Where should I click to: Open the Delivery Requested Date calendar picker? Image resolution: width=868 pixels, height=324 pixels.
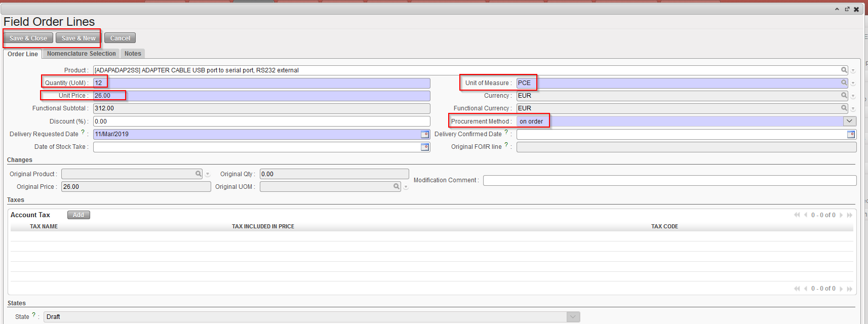coord(425,134)
